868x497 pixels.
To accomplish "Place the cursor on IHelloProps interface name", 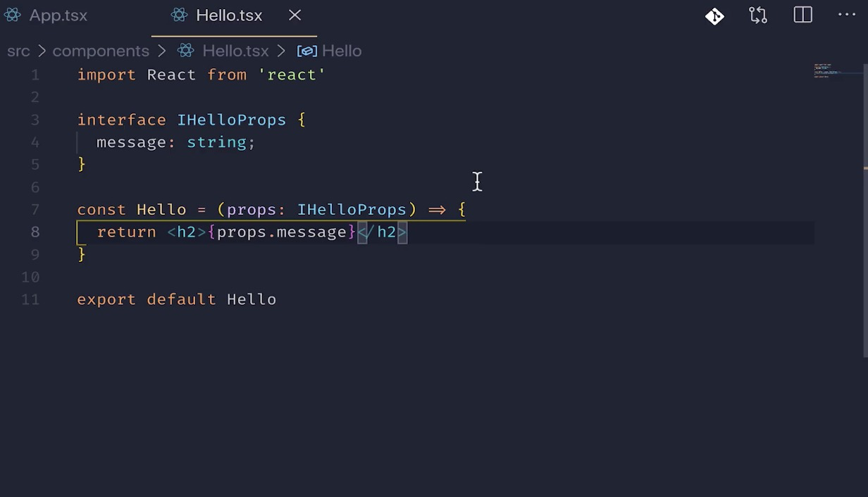I will click(x=232, y=120).
